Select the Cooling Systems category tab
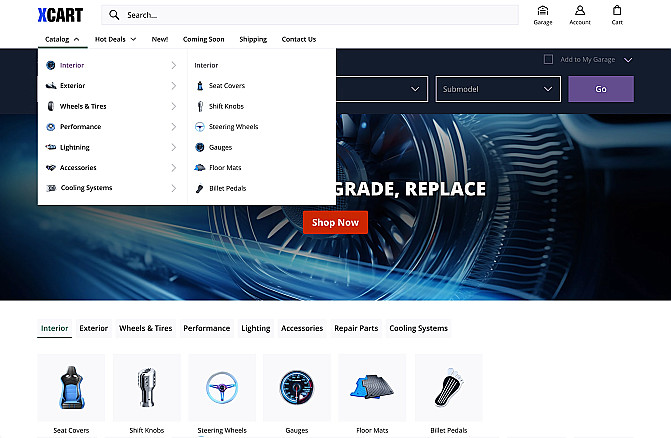This screenshot has width=671, height=438. coord(418,328)
